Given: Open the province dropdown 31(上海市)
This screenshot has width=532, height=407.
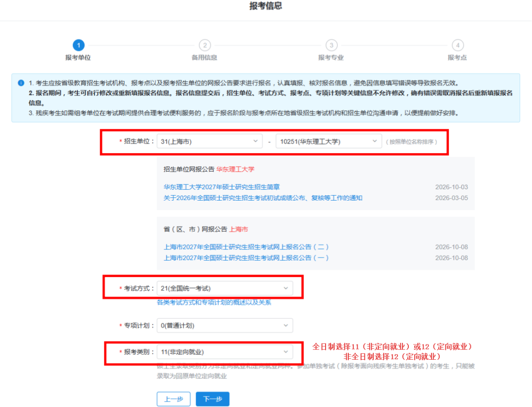Looking at the screenshot, I should point(209,141).
